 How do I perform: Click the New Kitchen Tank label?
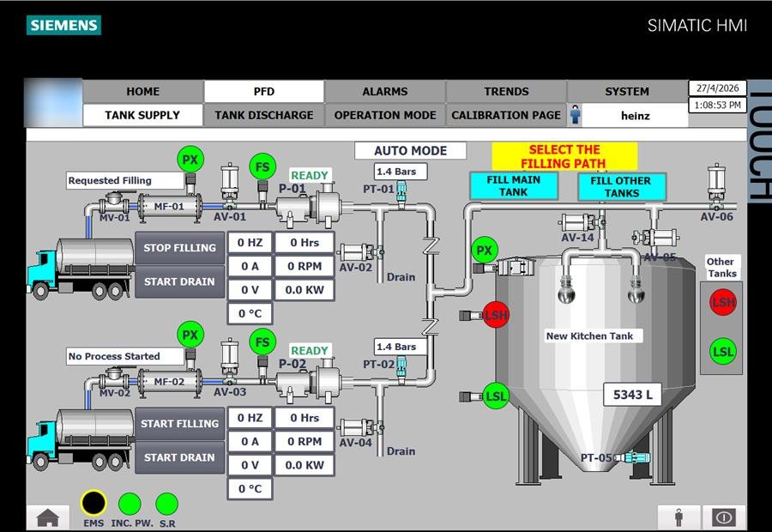pos(594,336)
